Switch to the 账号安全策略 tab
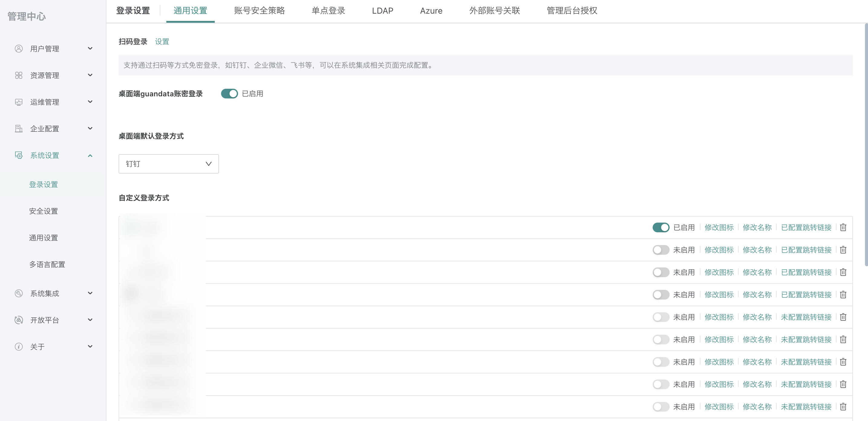 [259, 11]
